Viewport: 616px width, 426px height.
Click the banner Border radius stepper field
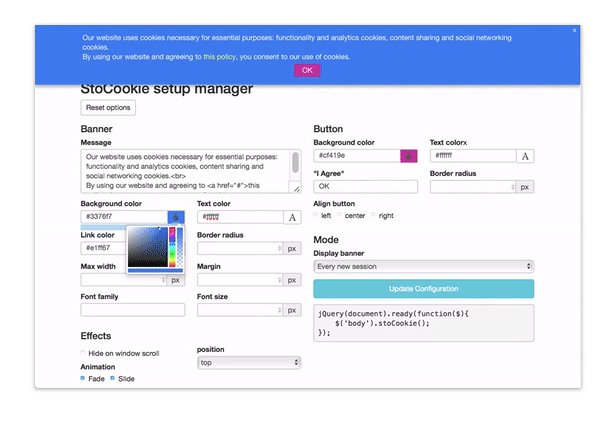pyautogui.click(x=239, y=249)
